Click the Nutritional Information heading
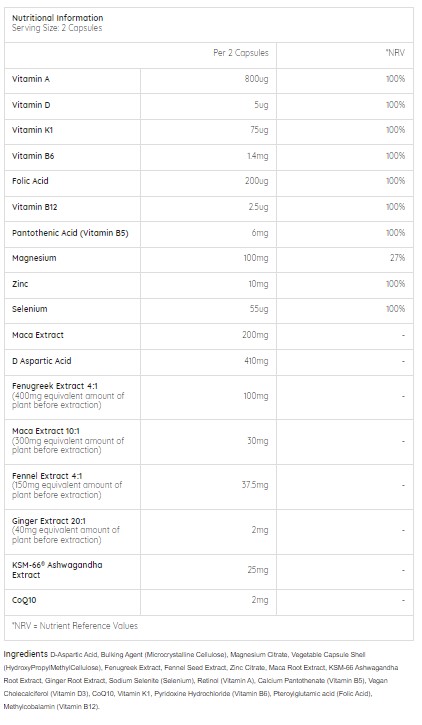 tap(57, 18)
